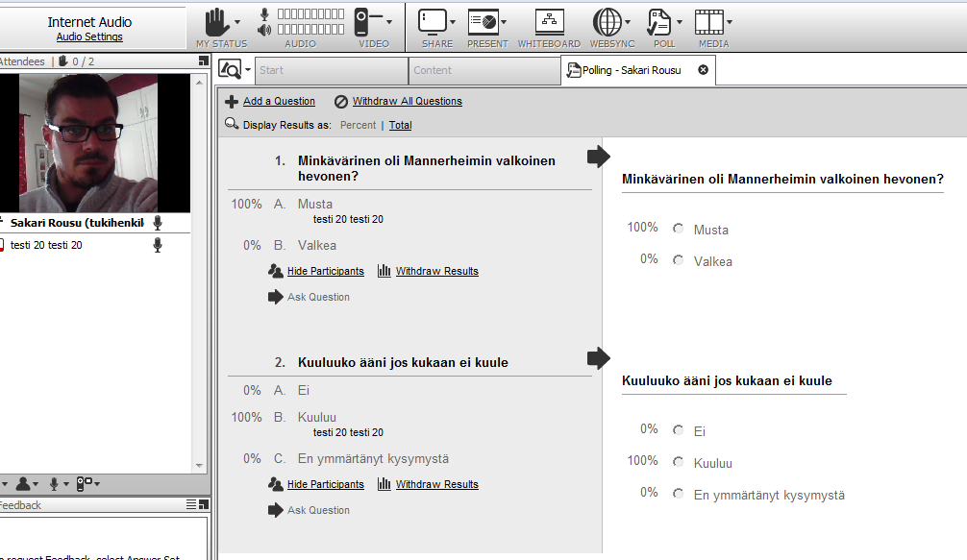Click the Poll icon in toolbar
The height and width of the screenshot is (560, 967).
click(658, 21)
